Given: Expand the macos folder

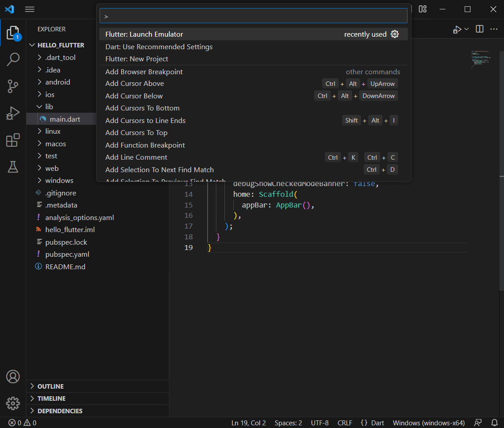Looking at the screenshot, I should pyautogui.click(x=61, y=144).
